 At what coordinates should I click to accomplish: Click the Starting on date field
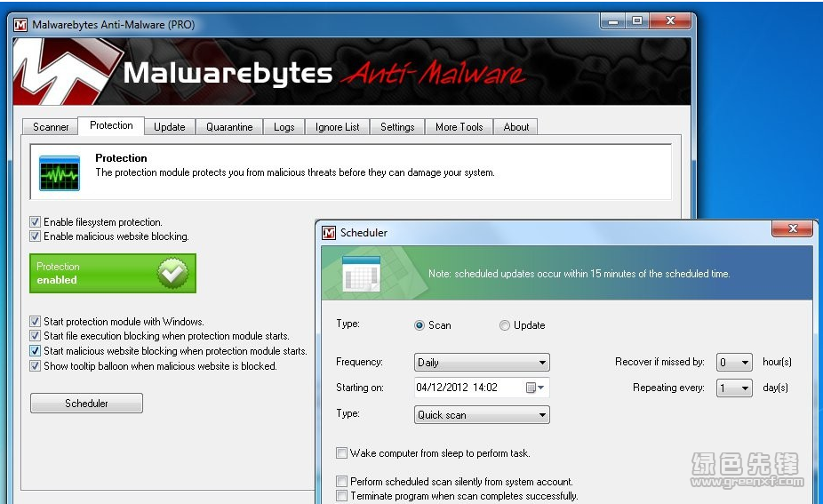[x=482, y=388]
